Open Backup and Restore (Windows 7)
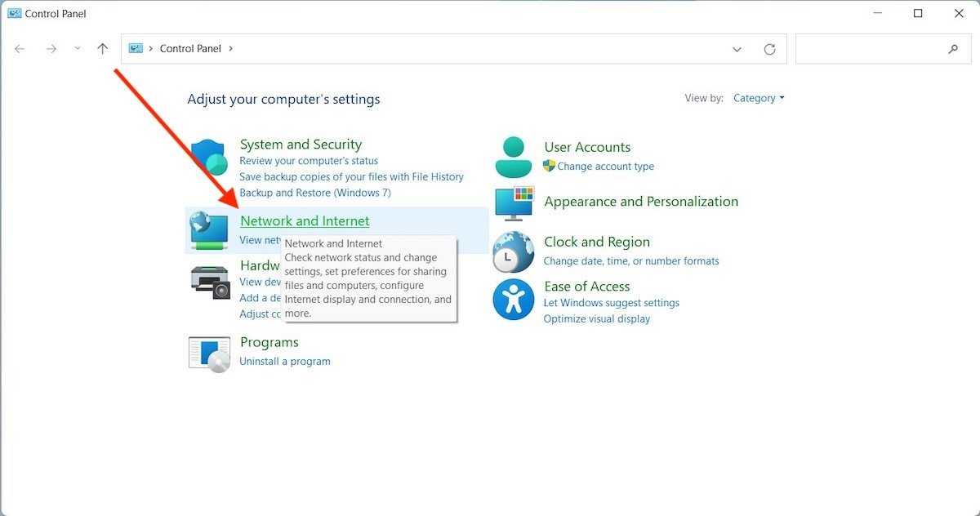 315,193
